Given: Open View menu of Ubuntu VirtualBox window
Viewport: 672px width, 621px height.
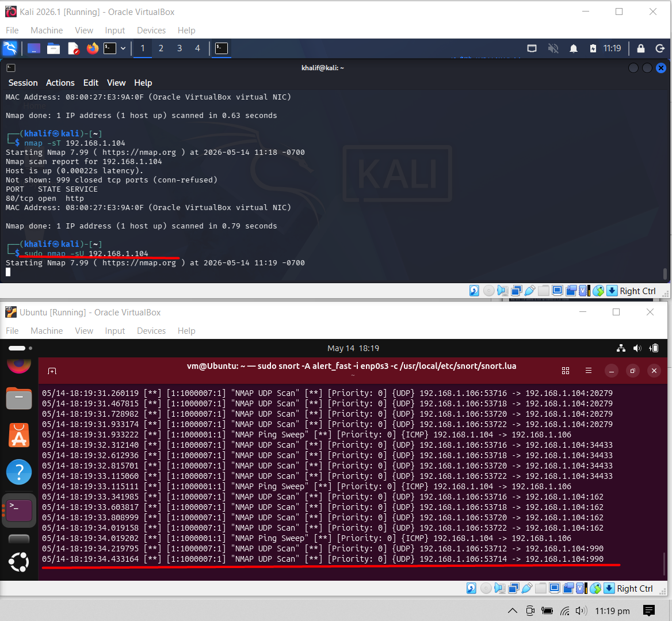Looking at the screenshot, I should point(84,331).
